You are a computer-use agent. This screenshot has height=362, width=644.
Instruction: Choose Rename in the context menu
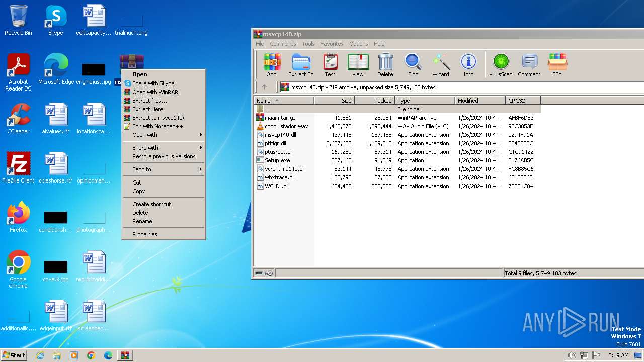click(164, 221)
